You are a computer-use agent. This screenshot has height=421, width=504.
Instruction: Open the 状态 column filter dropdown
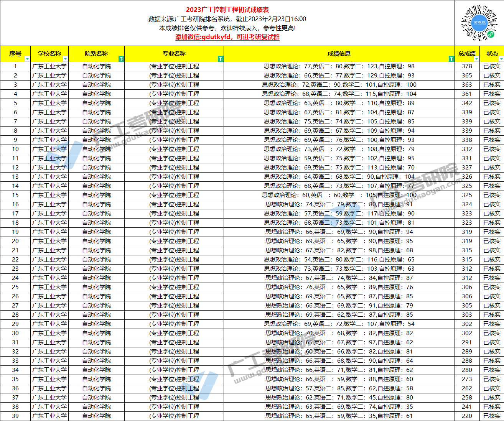click(x=501, y=59)
